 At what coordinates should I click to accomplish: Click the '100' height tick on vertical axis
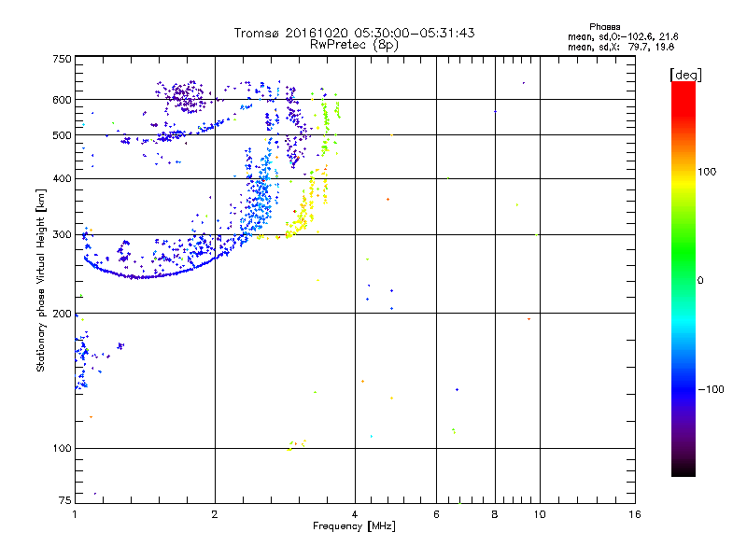coord(62,448)
